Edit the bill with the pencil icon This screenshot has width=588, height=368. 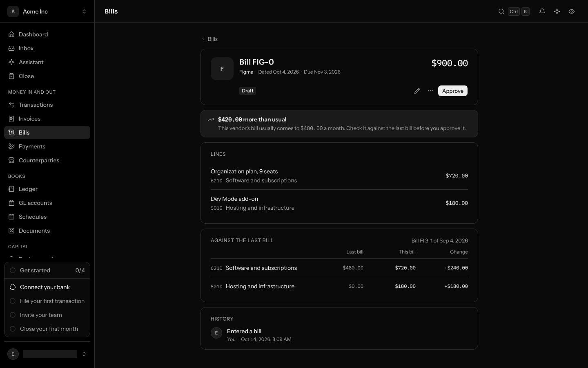click(417, 91)
